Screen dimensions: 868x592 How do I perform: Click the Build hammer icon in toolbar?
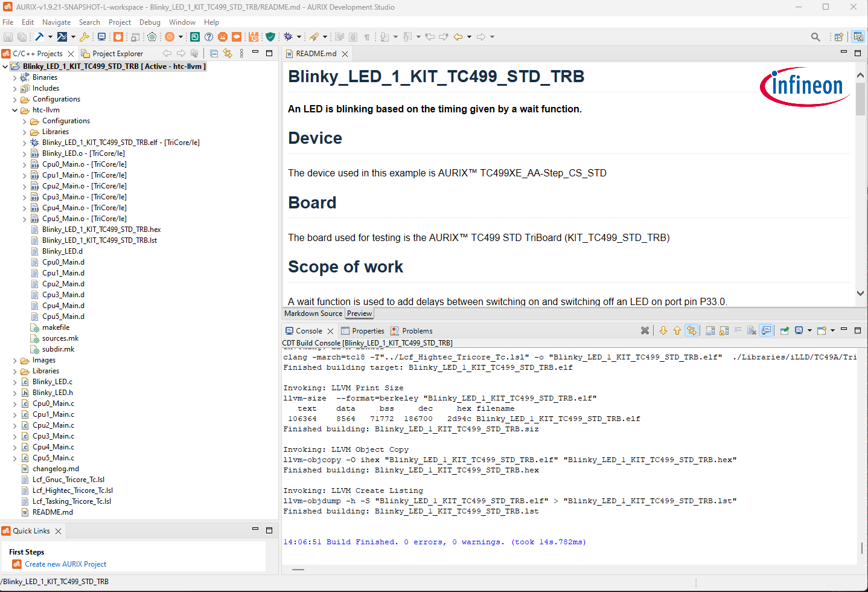pyautogui.click(x=39, y=37)
